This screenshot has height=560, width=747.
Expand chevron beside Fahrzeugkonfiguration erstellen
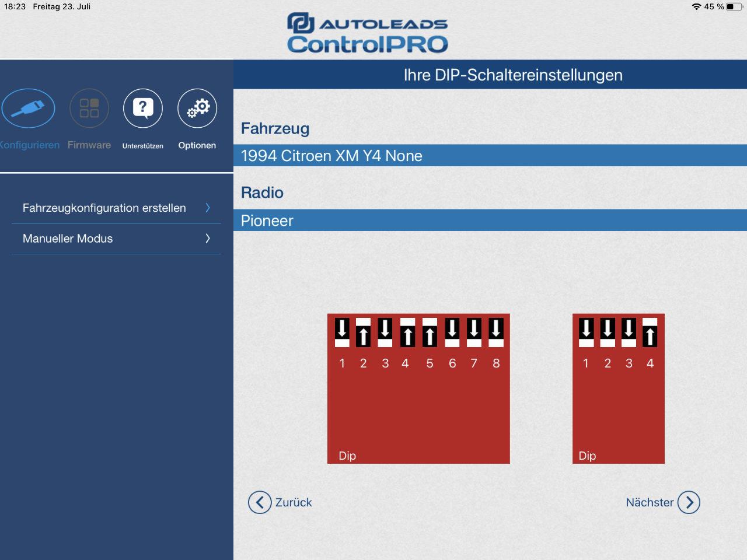pos(208,208)
